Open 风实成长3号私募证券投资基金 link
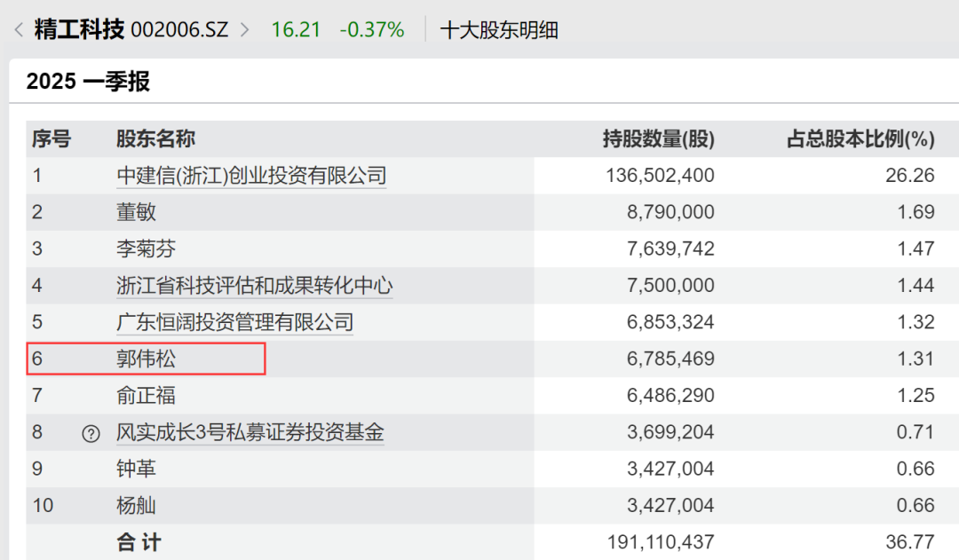 coord(250,433)
